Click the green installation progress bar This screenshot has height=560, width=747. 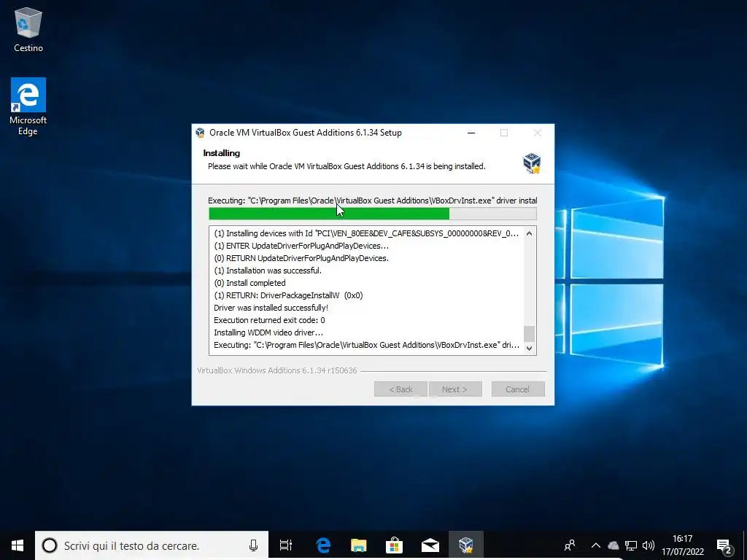click(373, 214)
